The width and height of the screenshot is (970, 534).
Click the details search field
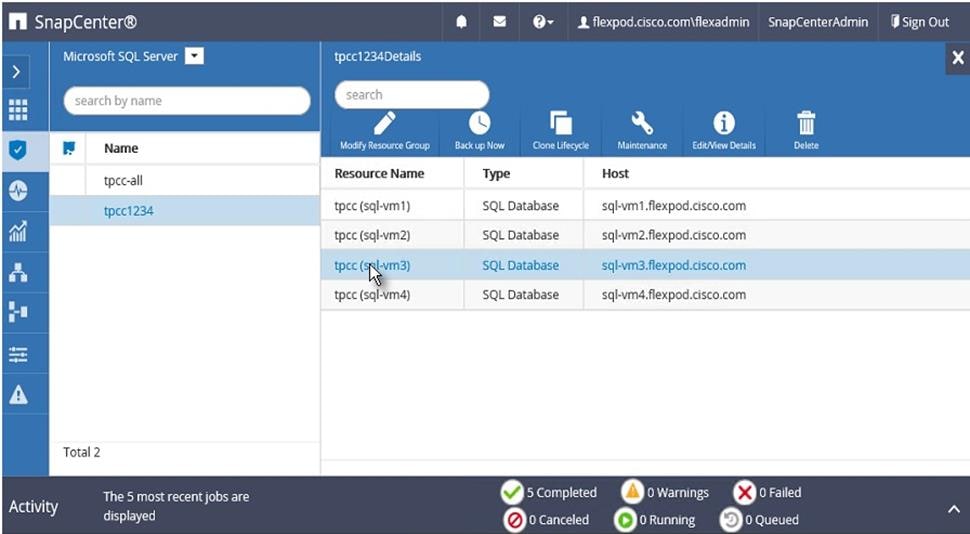pos(412,95)
